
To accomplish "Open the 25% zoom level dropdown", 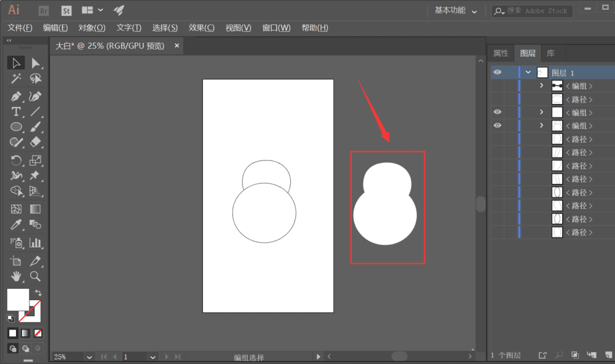I will point(89,357).
